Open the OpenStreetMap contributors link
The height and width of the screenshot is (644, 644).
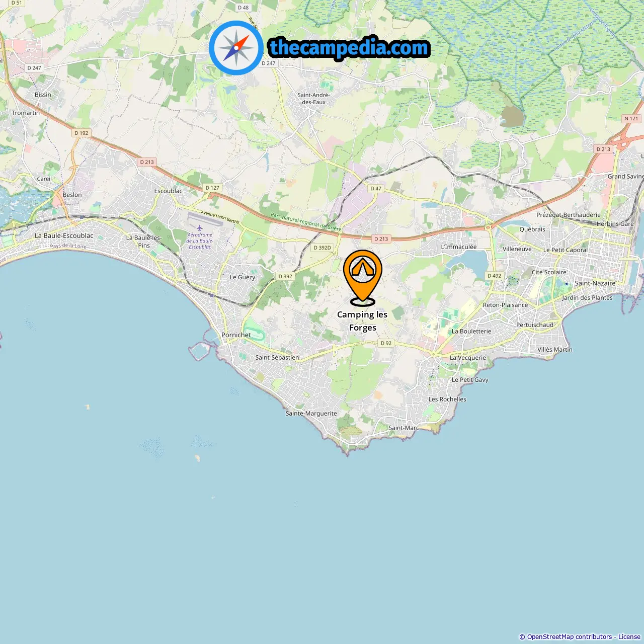(570, 637)
